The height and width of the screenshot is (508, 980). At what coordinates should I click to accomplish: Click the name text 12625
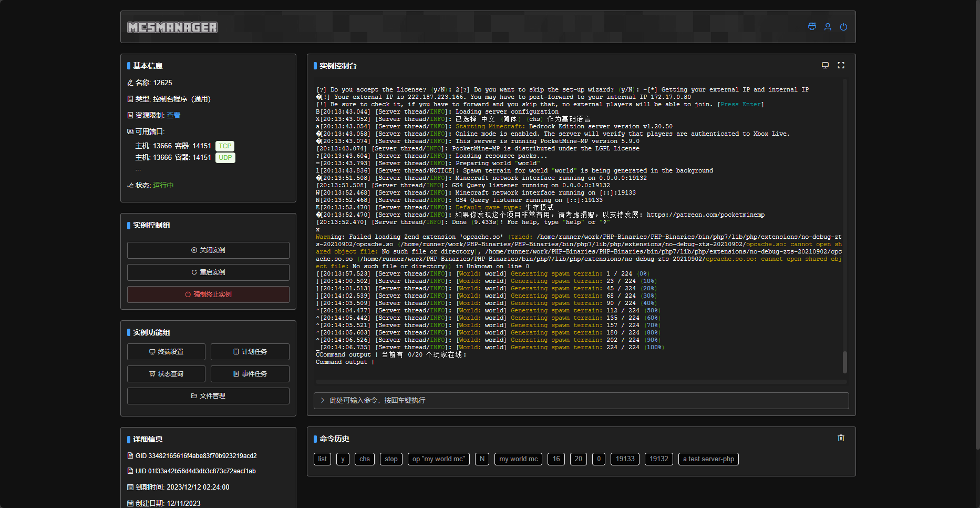pos(163,83)
